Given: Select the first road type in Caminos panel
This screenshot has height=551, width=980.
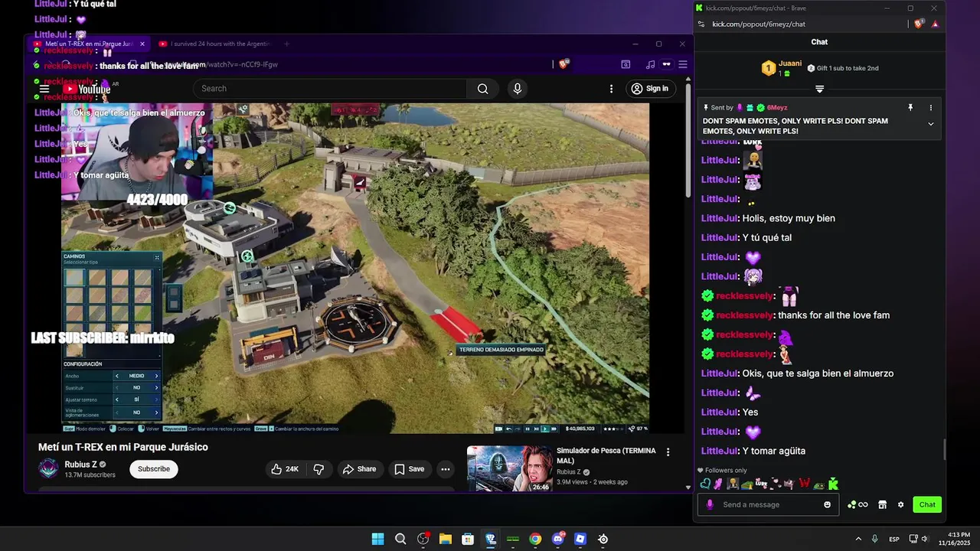Looking at the screenshot, I should [x=74, y=277].
